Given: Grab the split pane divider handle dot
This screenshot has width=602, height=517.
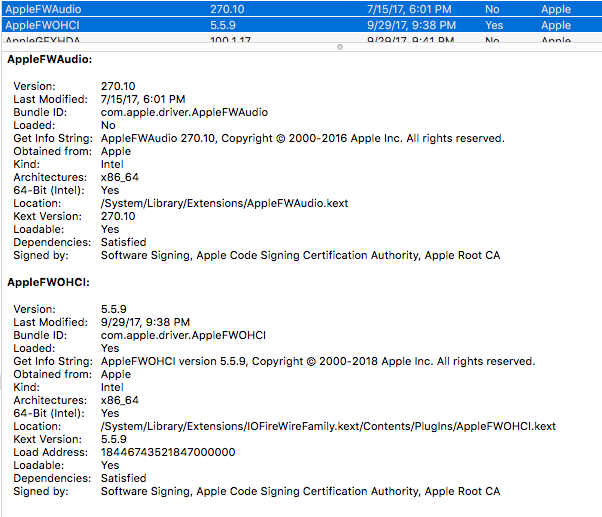Looking at the screenshot, I should pos(340,47).
